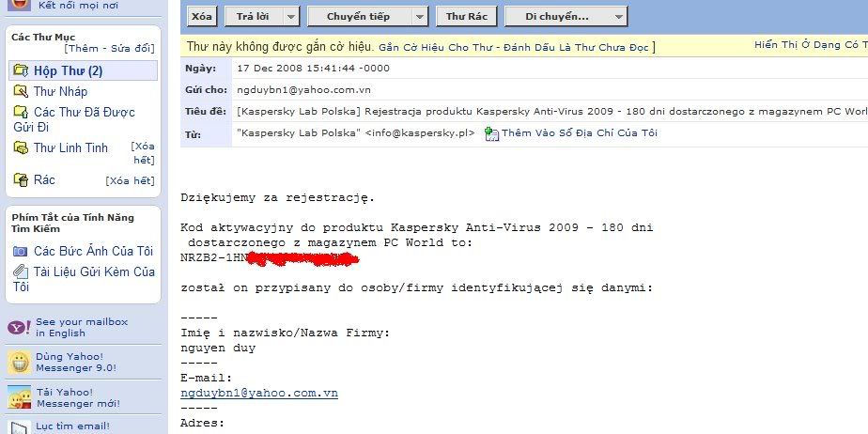The width and height of the screenshot is (868, 434).
Task: Mark message as spam with Thư Rác
Action: 467,17
